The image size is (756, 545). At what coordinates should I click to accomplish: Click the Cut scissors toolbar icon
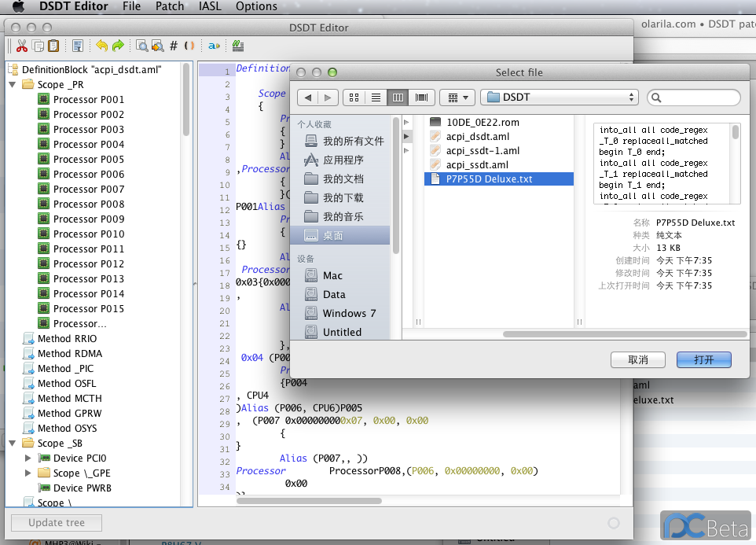(x=22, y=46)
